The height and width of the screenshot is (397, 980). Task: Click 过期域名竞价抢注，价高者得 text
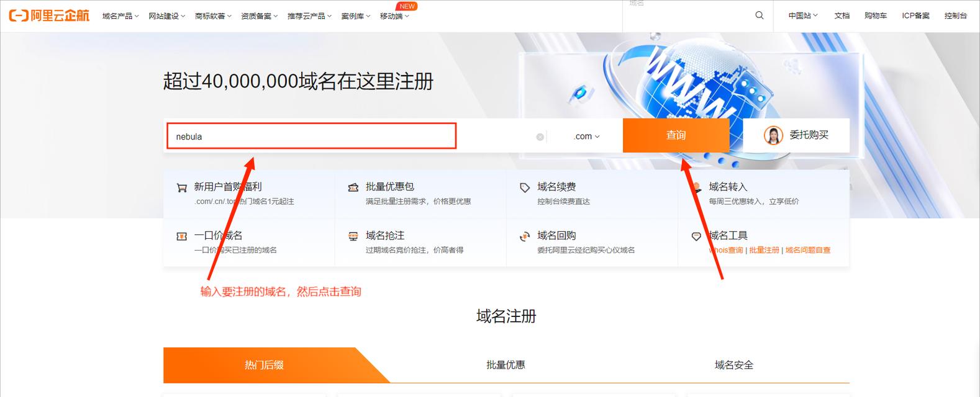(x=414, y=250)
